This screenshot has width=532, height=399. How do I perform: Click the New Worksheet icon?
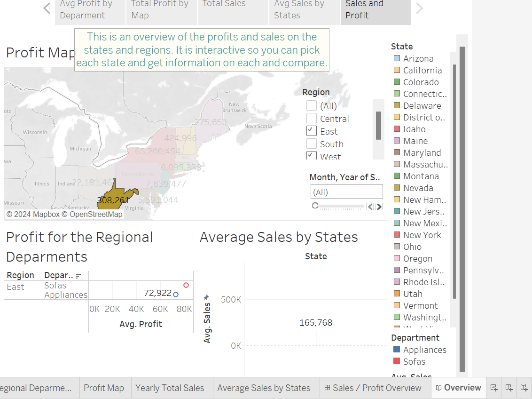[494, 388]
